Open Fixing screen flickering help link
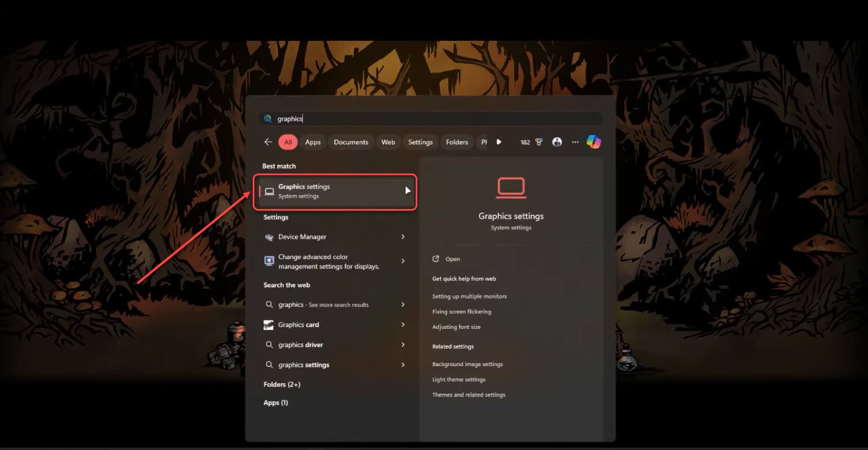Viewport: 868px width, 450px height. [462, 311]
